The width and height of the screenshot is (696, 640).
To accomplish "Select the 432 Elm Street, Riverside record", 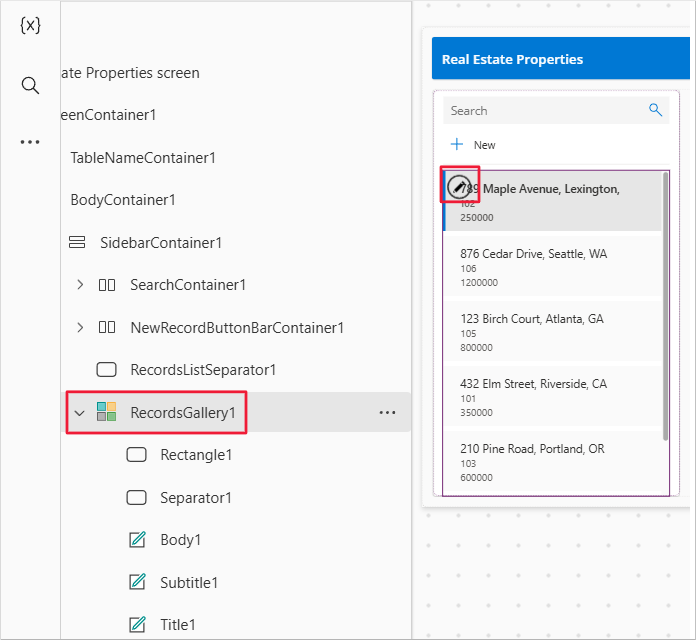I will [553, 396].
